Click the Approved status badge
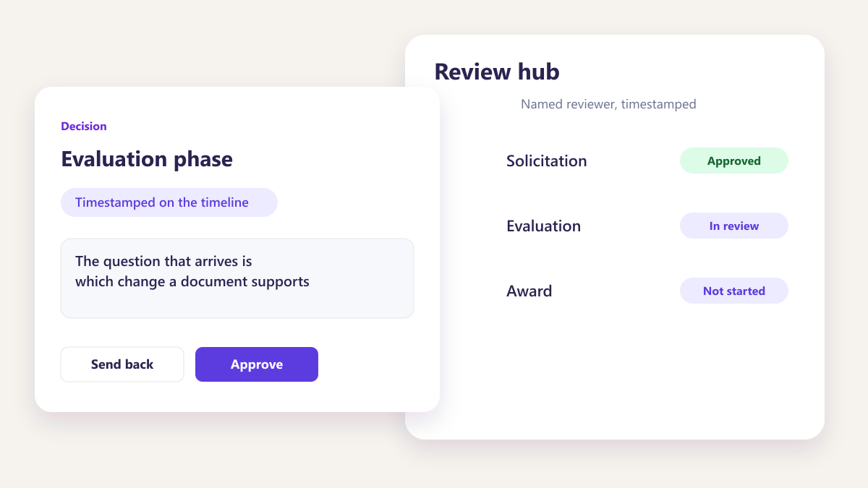Viewport: 868px width, 488px height. click(x=734, y=161)
